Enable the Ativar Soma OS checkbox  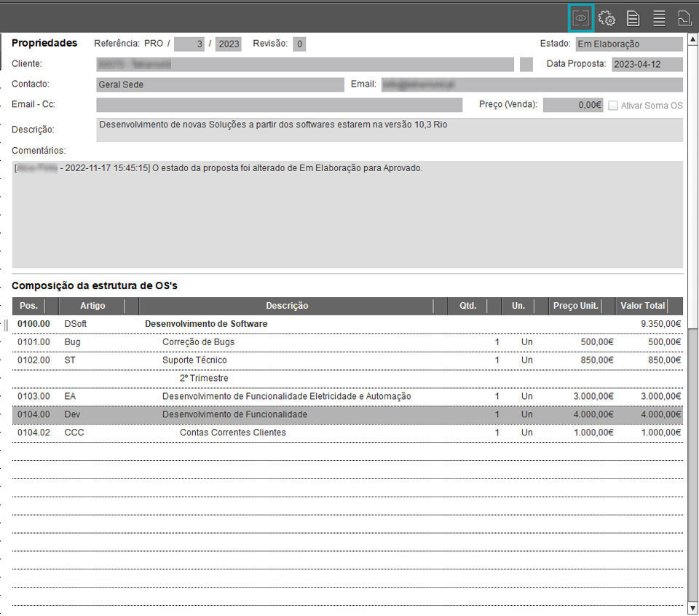point(613,106)
